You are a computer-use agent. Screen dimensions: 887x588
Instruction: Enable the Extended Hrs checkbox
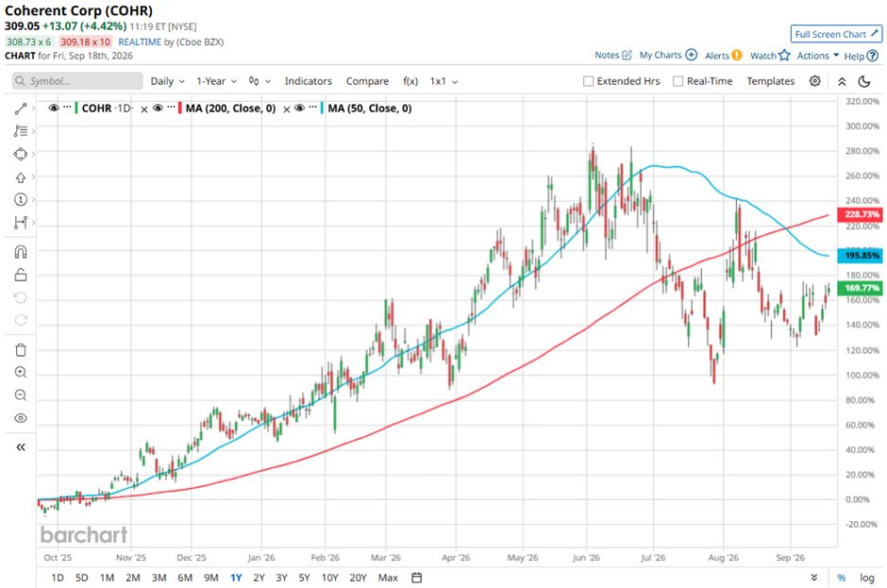point(588,81)
